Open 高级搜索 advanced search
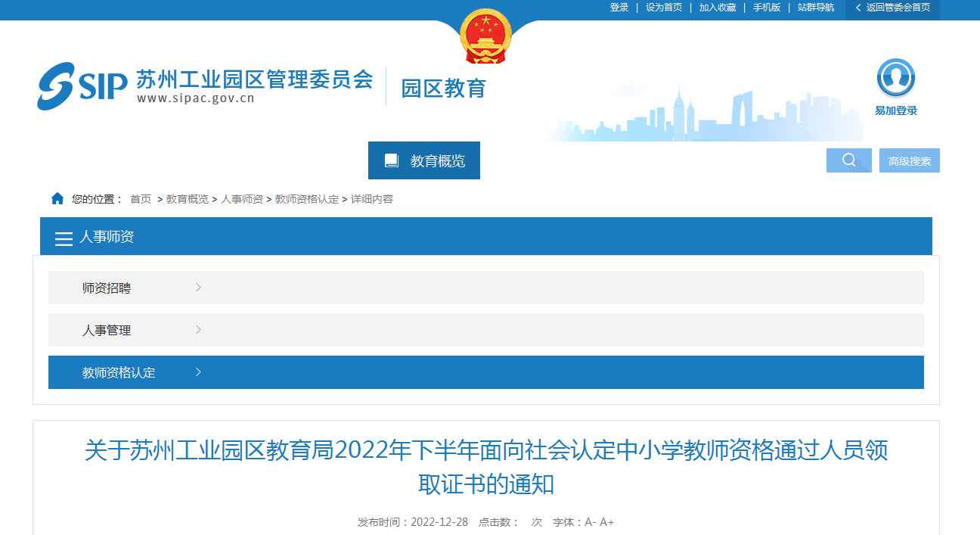980x535 pixels. [x=910, y=160]
